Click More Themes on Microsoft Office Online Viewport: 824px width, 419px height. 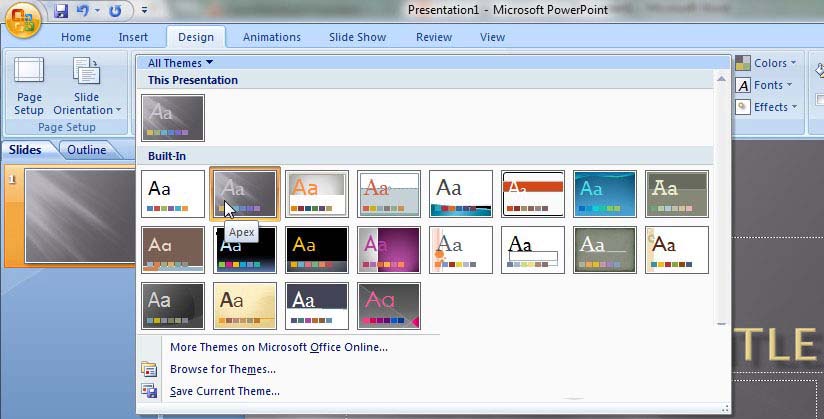(279, 348)
